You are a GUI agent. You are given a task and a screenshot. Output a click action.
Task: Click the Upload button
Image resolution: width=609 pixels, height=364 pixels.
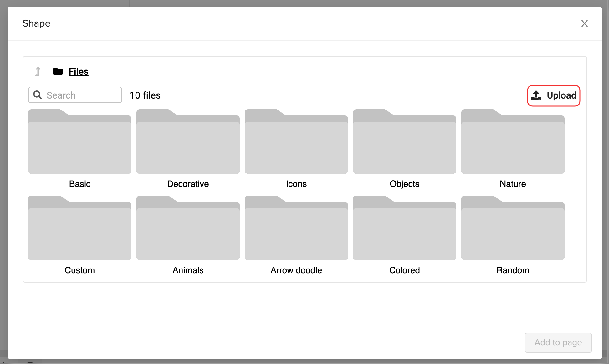pyautogui.click(x=554, y=95)
